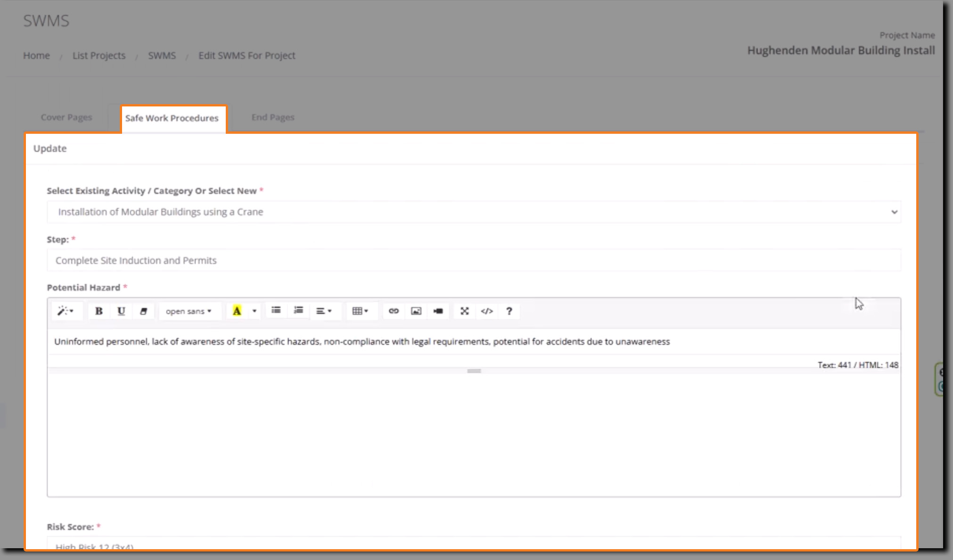The image size is (953, 560).
Task: Click the insert picture icon
Action: pyautogui.click(x=416, y=311)
